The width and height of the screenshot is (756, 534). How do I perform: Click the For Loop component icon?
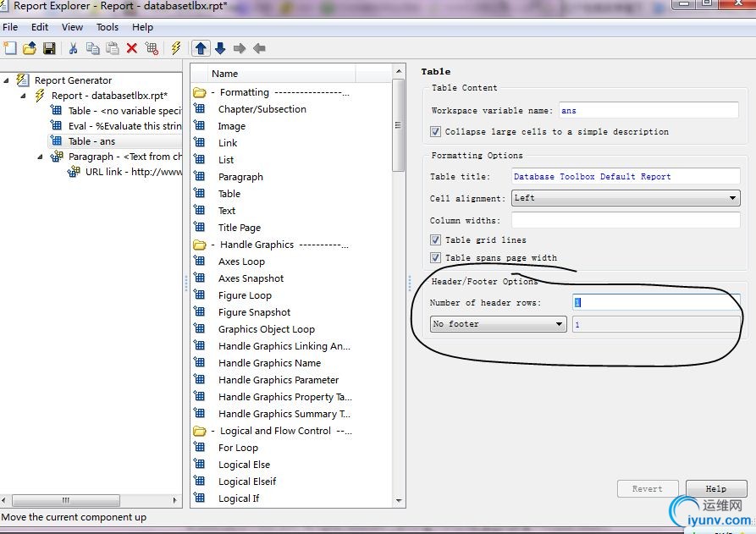[x=199, y=447]
